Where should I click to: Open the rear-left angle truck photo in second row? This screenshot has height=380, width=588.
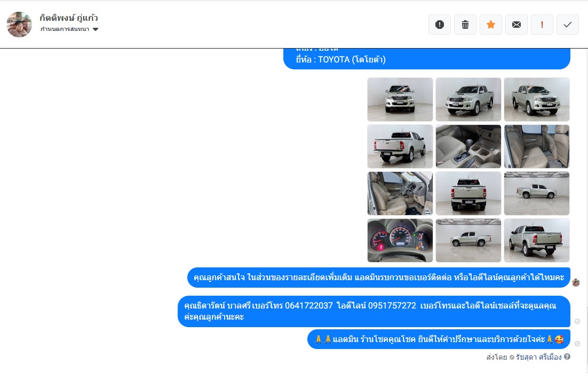click(400, 146)
